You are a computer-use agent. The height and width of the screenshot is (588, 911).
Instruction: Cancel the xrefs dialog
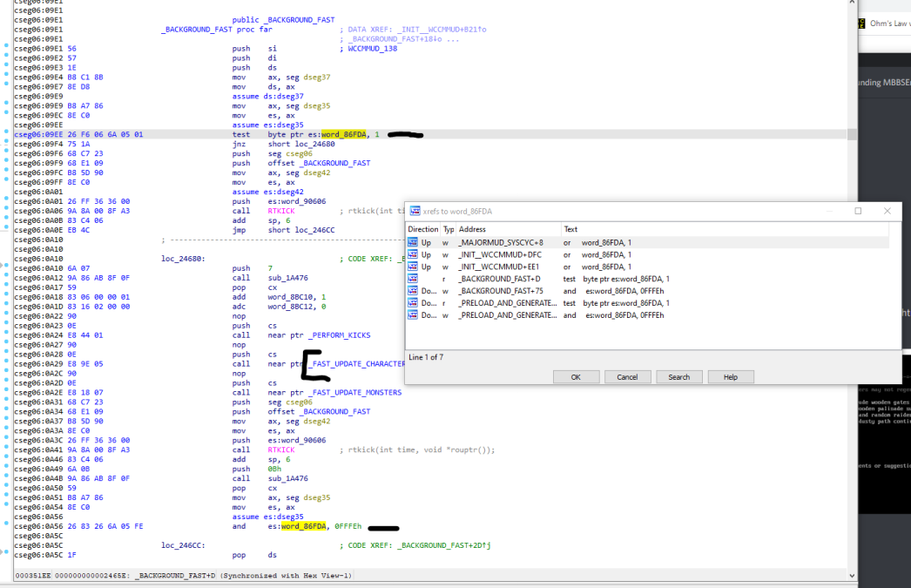[627, 377]
